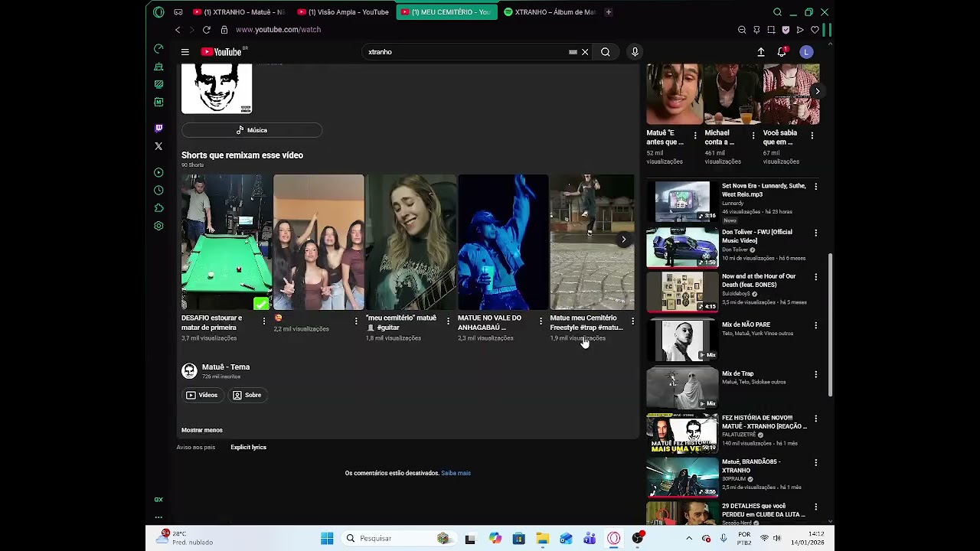
Task: Open sidebar settings gear icon
Action: (x=158, y=226)
